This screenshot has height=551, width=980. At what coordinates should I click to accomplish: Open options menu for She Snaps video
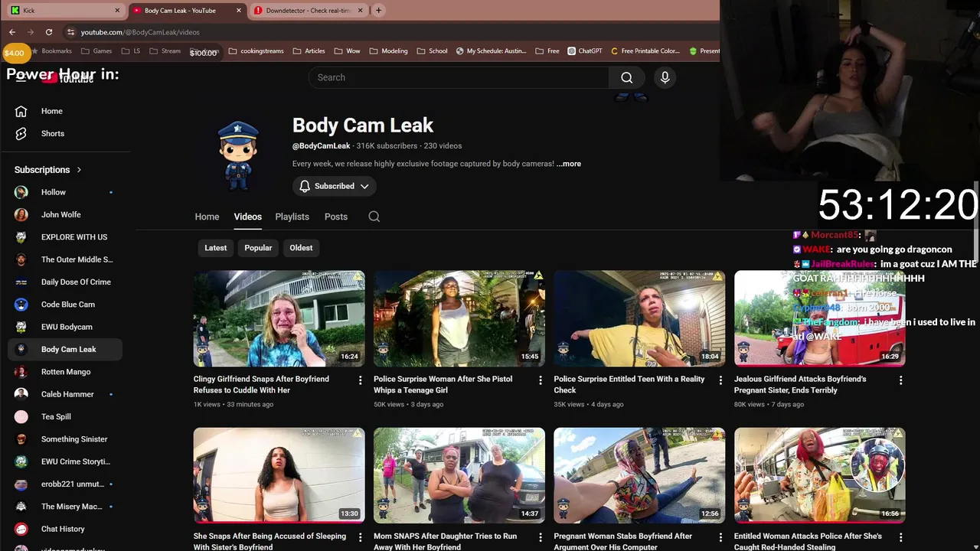tap(361, 537)
